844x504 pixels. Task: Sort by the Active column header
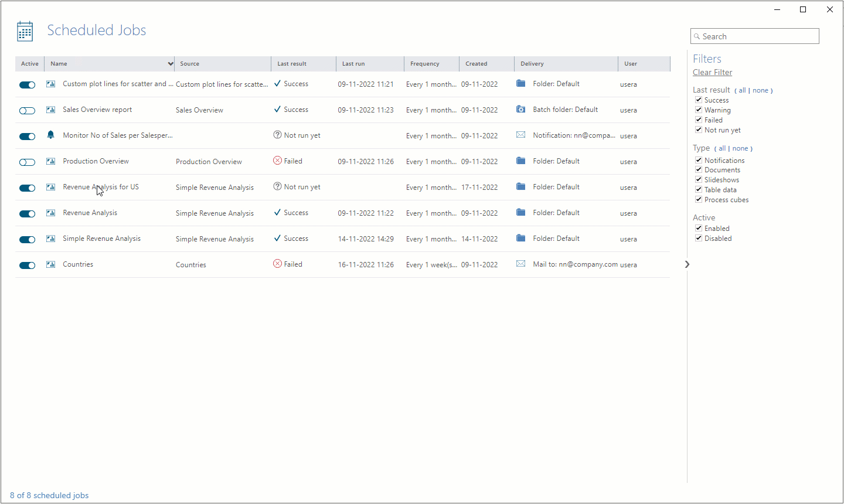[30, 63]
